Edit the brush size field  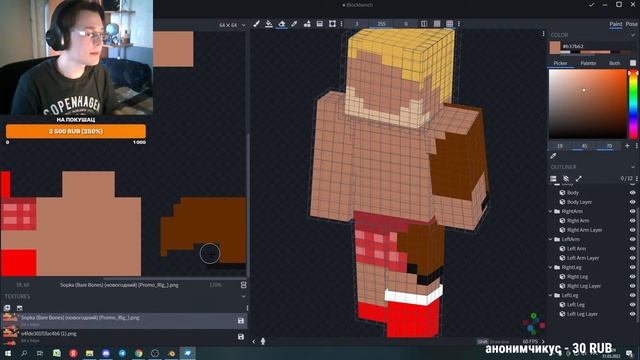(356, 24)
